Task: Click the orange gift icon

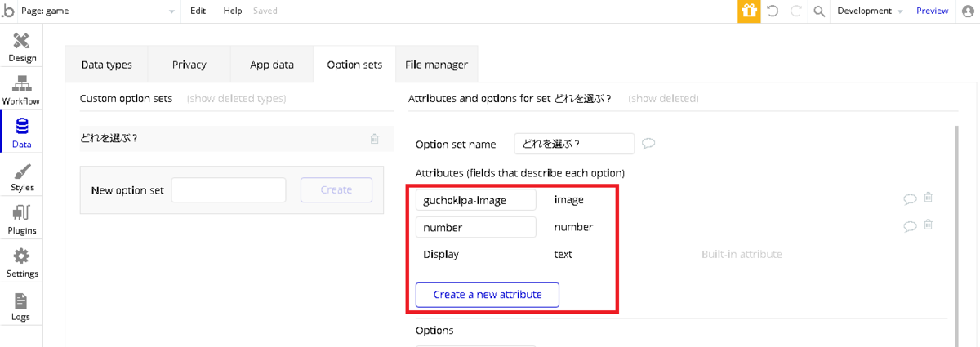Action: [x=749, y=11]
